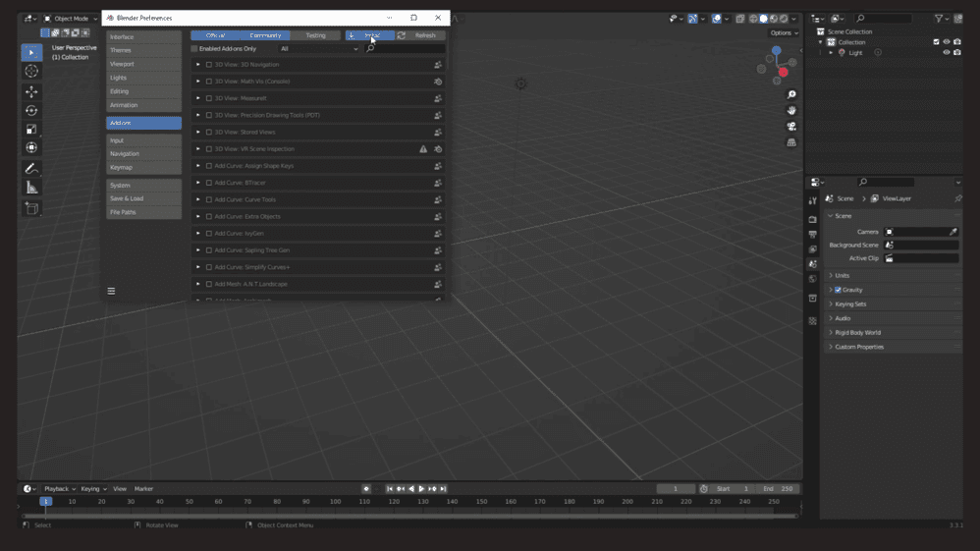
Task: Enable Add Curve: Extra Objects checkbox
Action: pos(209,216)
